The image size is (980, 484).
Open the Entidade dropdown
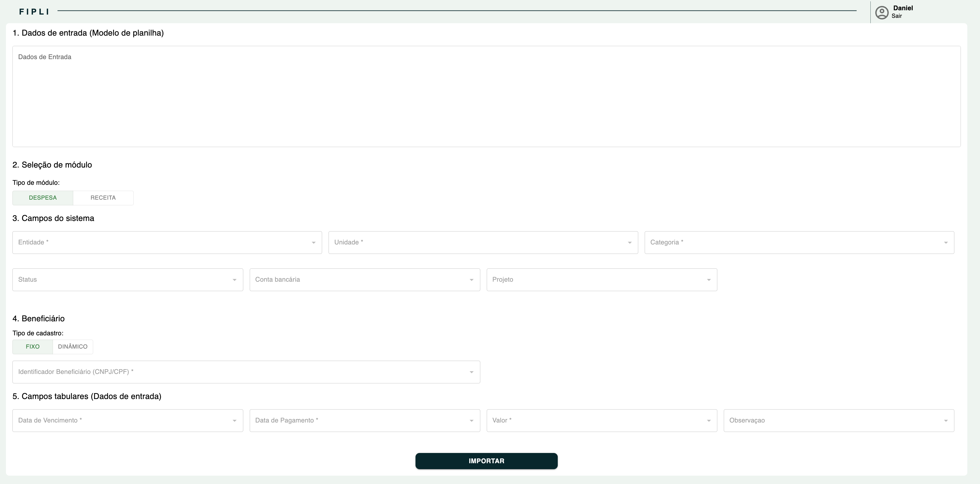click(x=167, y=243)
